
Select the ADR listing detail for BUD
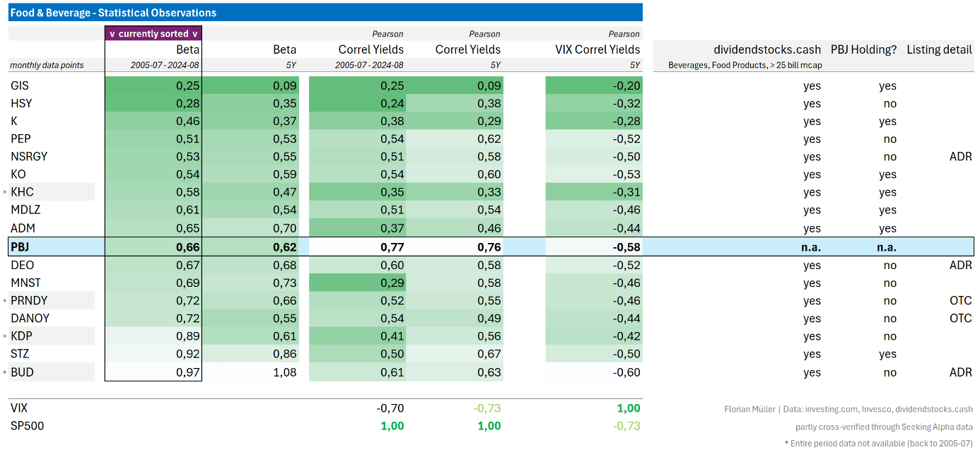(960, 372)
